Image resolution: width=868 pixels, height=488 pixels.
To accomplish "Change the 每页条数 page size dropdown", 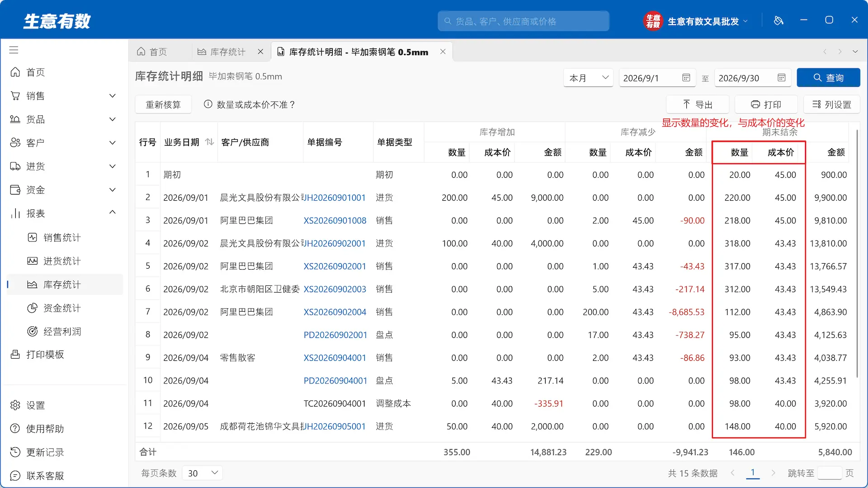I will pos(203,473).
